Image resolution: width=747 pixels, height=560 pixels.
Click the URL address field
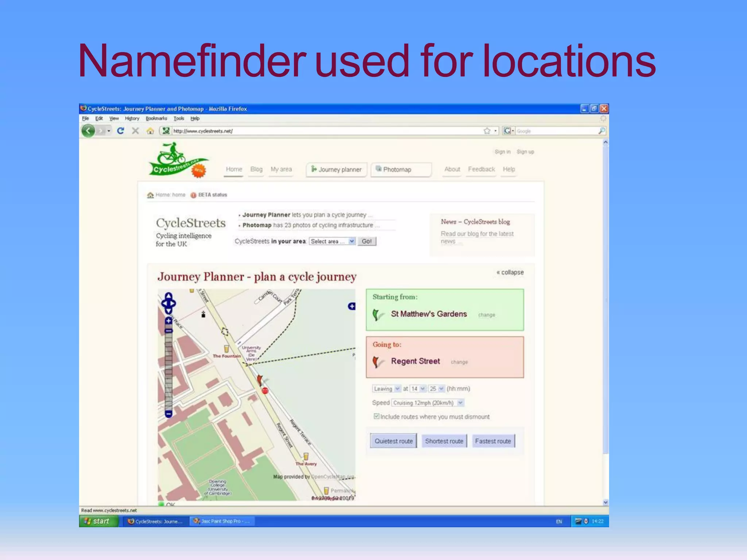[x=326, y=131]
